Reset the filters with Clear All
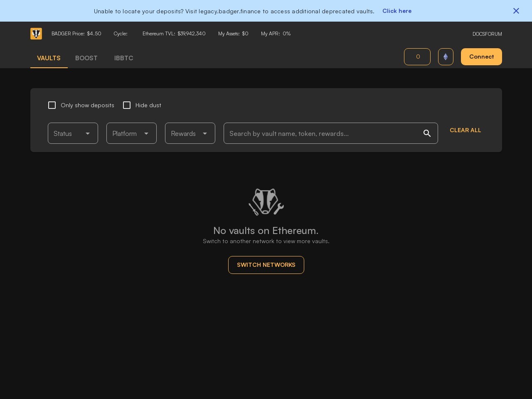The image size is (532, 399). [x=465, y=130]
